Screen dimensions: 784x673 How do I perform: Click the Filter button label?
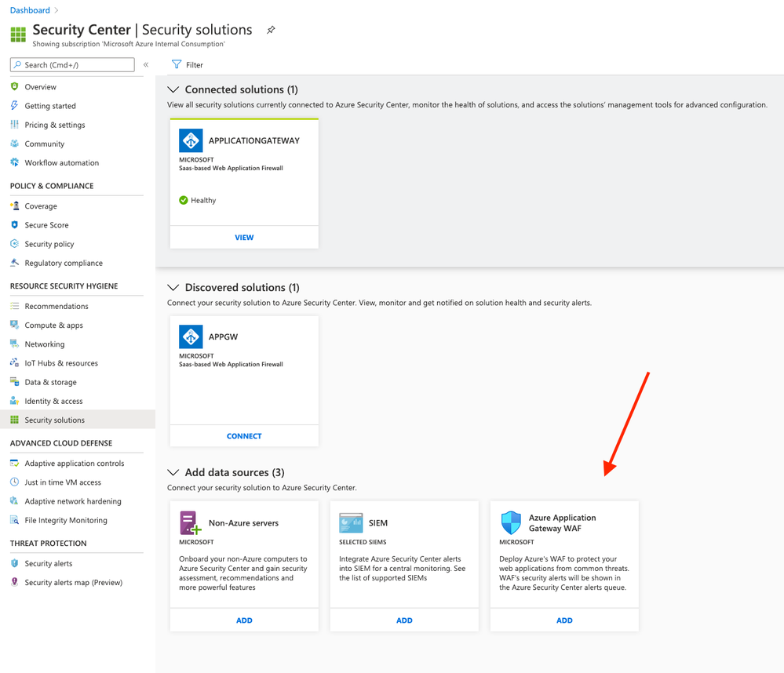(194, 65)
